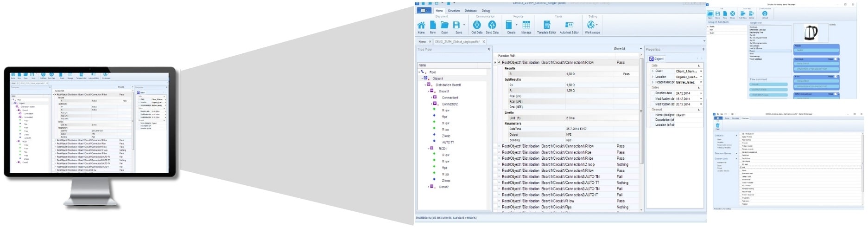
Task: Click the Upload icon in Auto test editor window
Action: pyautogui.click(x=765, y=14)
